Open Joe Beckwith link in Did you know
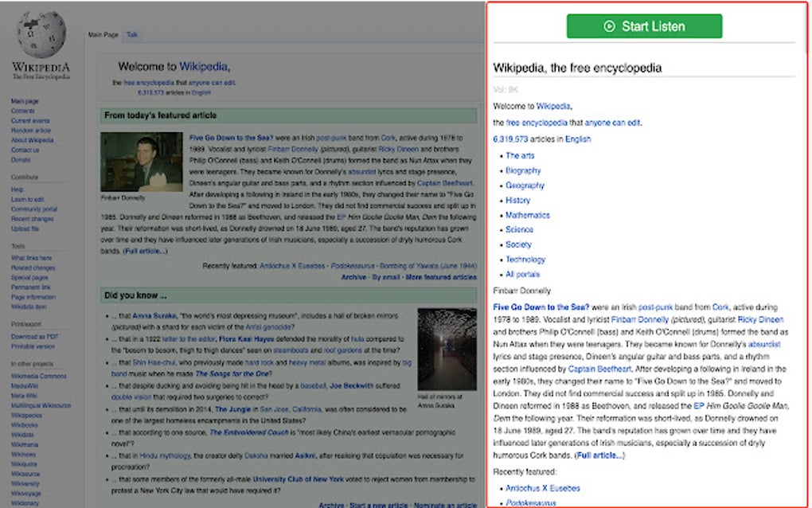The height and width of the screenshot is (508, 812). [x=351, y=386]
